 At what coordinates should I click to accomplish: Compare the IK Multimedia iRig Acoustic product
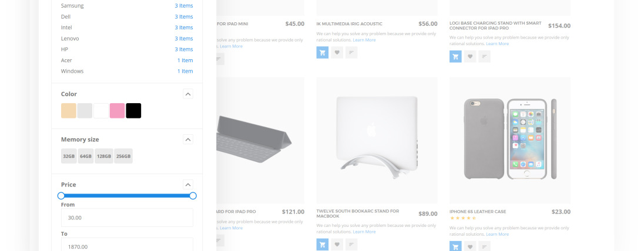coord(351,53)
